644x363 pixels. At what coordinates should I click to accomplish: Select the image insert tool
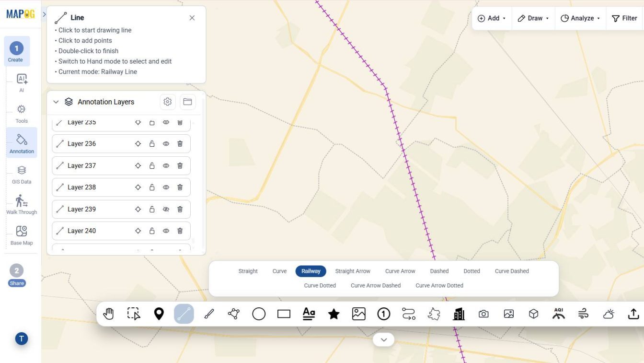point(359,314)
